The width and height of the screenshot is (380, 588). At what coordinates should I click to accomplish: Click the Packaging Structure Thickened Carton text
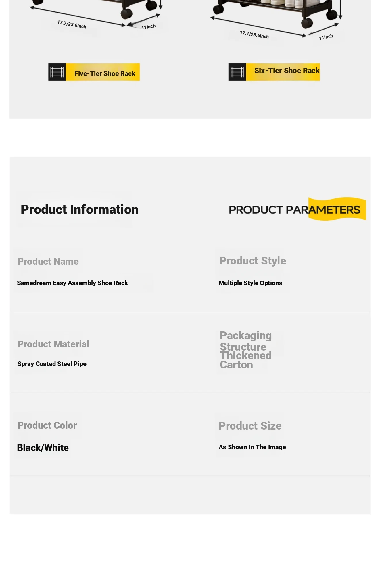pyautogui.click(x=246, y=350)
